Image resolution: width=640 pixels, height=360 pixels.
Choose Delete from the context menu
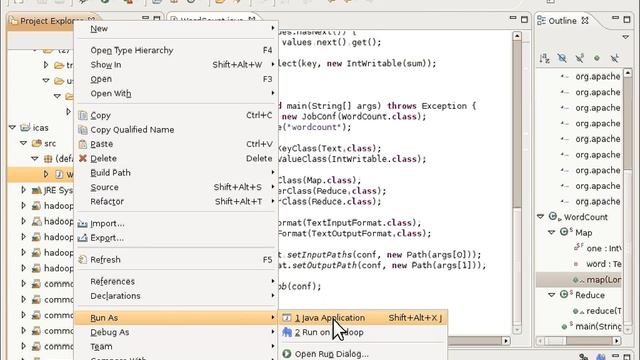104,158
